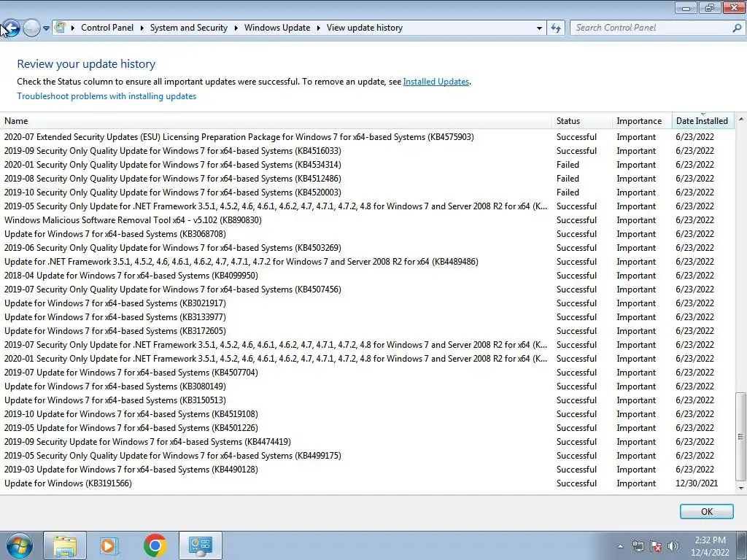The width and height of the screenshot is (747, 560).
Task: Sort by the Importance column header
Action: 642,121
